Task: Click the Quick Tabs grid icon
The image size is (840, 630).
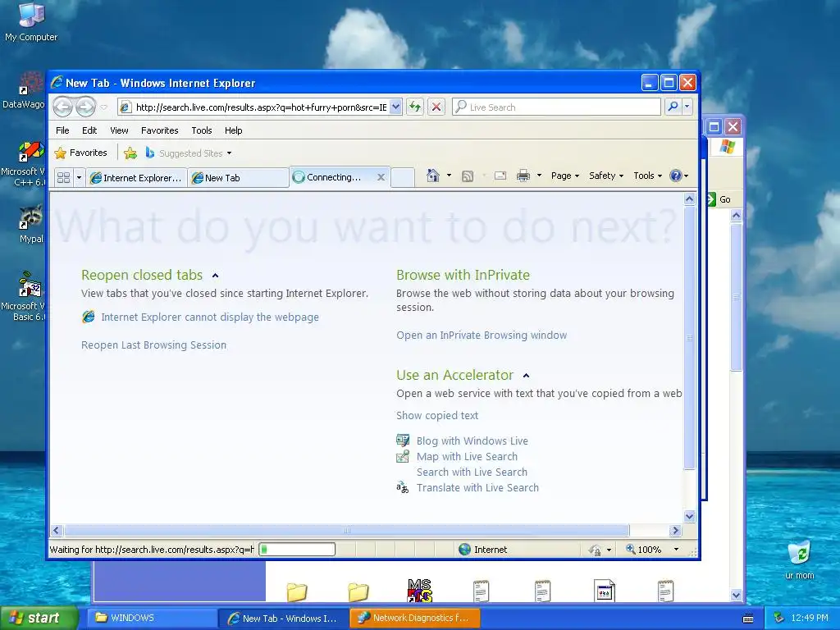Action: click(63, 177)
